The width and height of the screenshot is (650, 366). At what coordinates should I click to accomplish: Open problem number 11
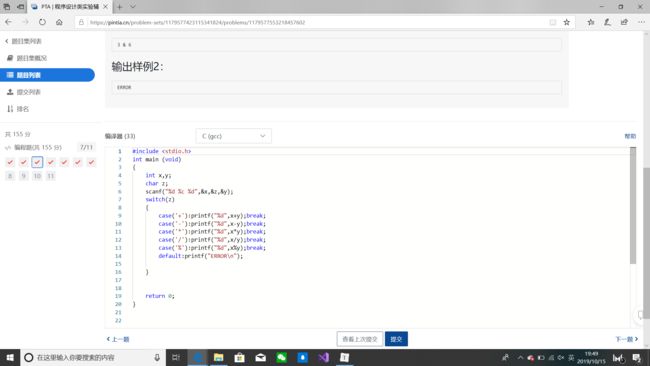(x=51, y=176)
